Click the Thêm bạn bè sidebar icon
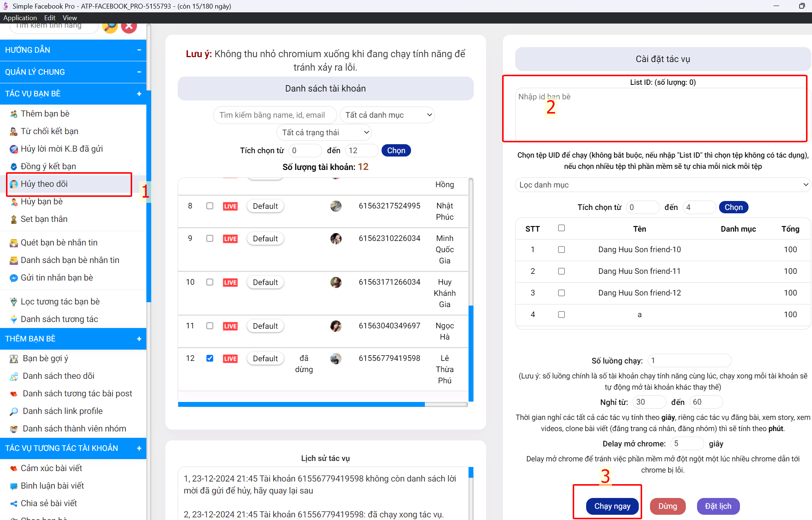812x520 pixels. pos(13,114)
